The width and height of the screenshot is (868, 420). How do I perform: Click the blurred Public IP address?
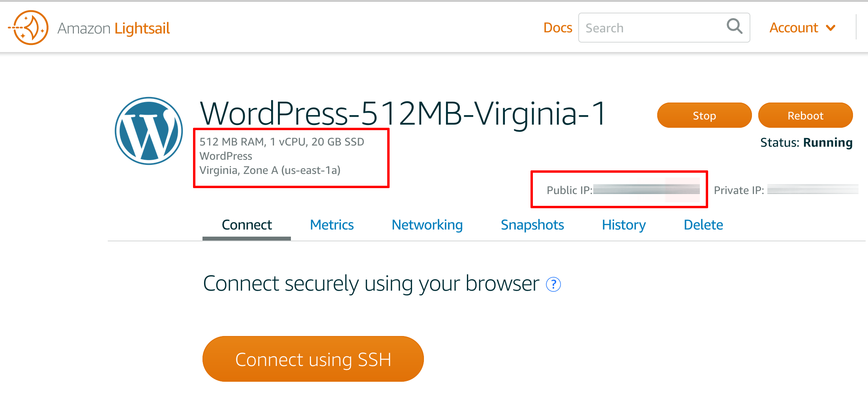(646, 190)
